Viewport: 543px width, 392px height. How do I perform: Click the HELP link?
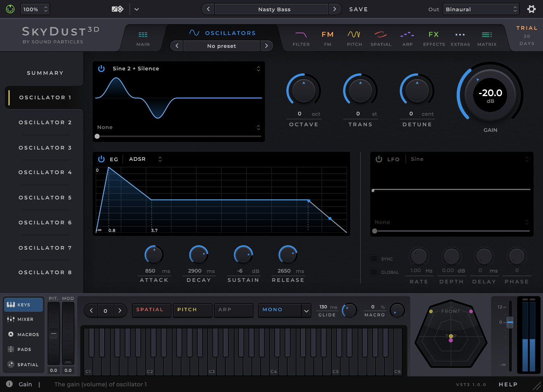[x=508, y=384]
